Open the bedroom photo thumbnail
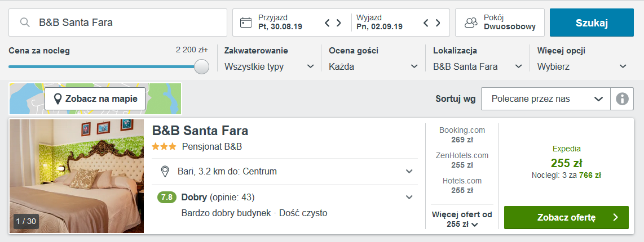The width and height of the screenshot is (644, 242). [77, 176]
